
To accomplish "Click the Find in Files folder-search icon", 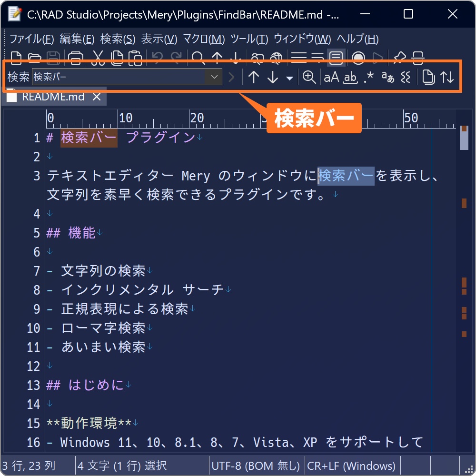I will (x=257, y=58).
